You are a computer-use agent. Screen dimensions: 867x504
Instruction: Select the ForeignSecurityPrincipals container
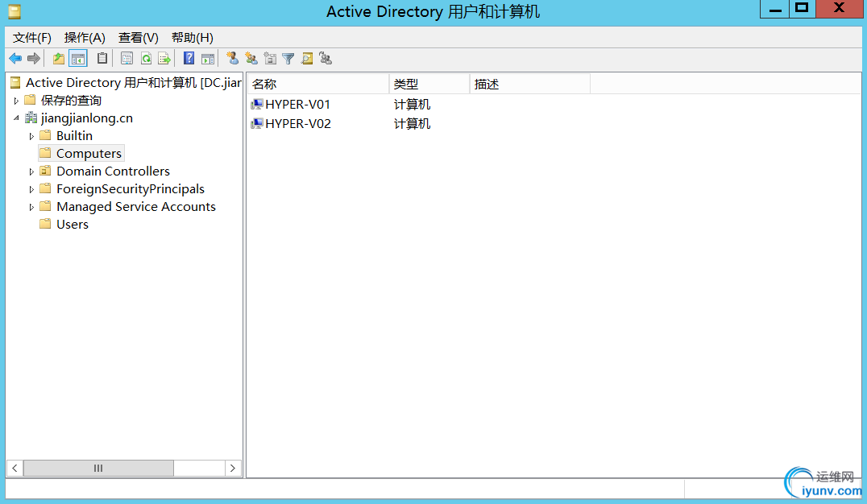pos(131,189)
